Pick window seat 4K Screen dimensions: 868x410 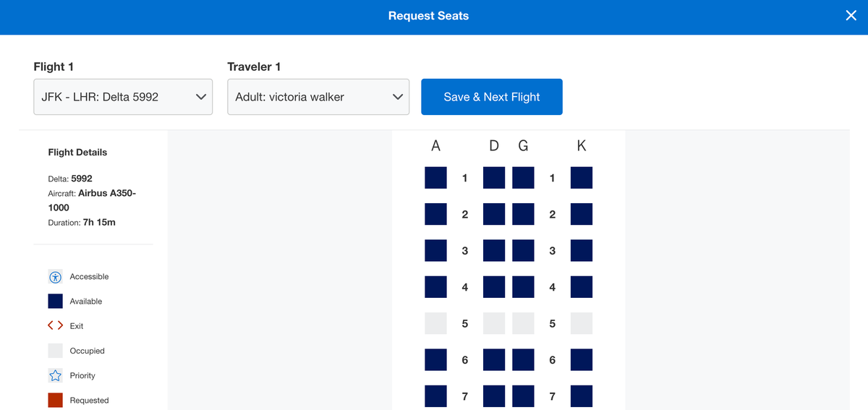(582, 287)
